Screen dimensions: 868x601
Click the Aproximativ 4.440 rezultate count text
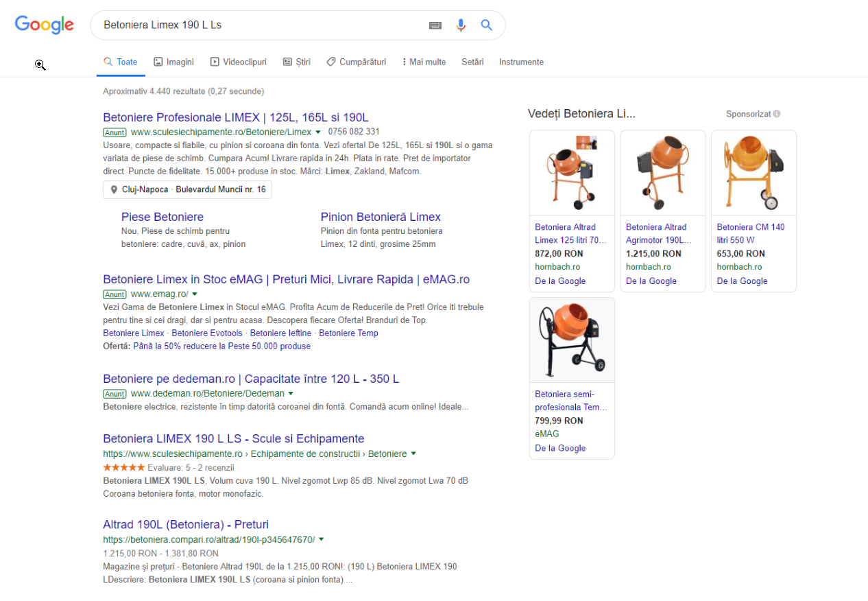(184, 91)
